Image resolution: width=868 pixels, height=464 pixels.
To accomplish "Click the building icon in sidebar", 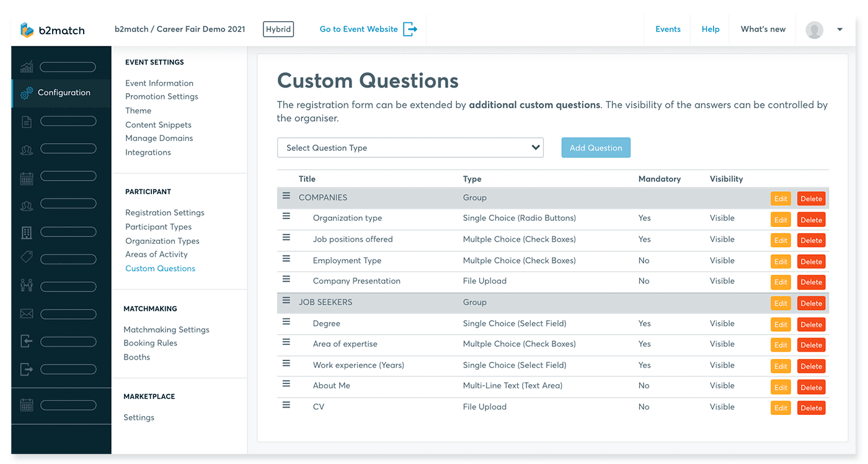I will click(27, 233).
